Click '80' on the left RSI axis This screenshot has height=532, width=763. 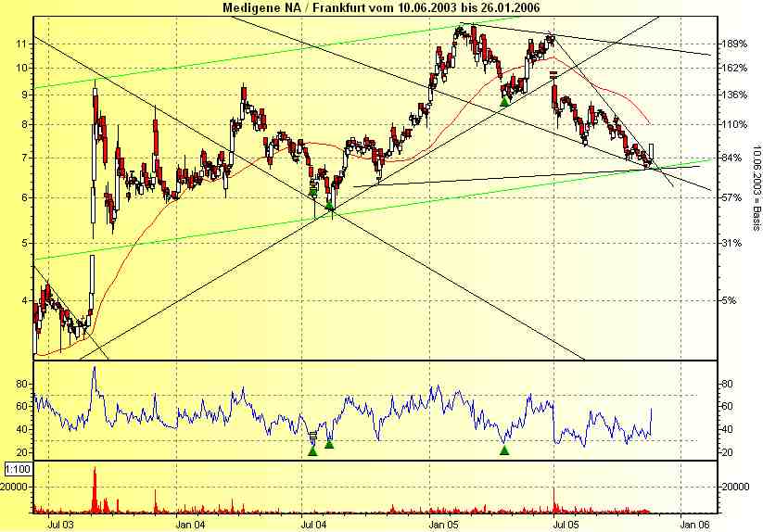(x=21, y=384)
